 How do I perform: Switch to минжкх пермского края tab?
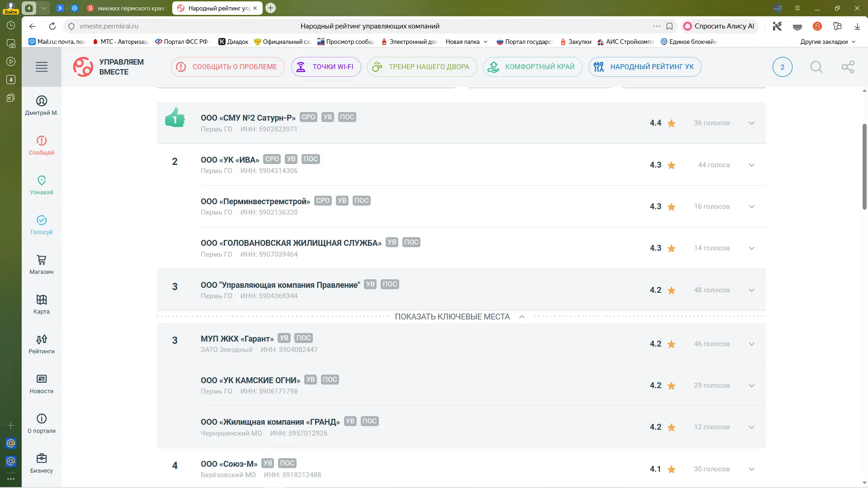point(127,8)
